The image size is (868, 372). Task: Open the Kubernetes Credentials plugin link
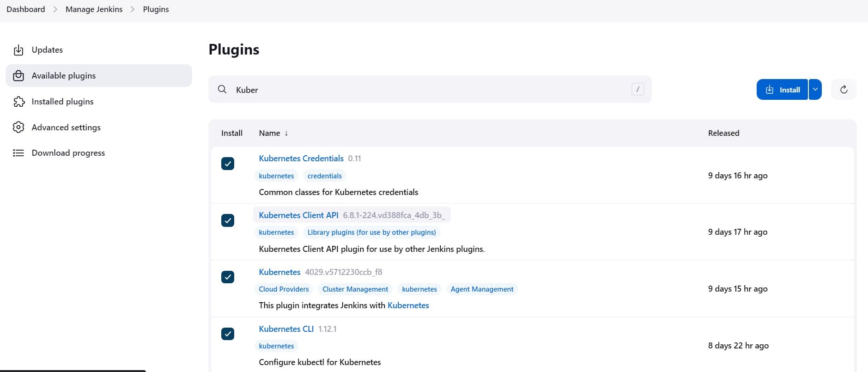coord(301,159)
